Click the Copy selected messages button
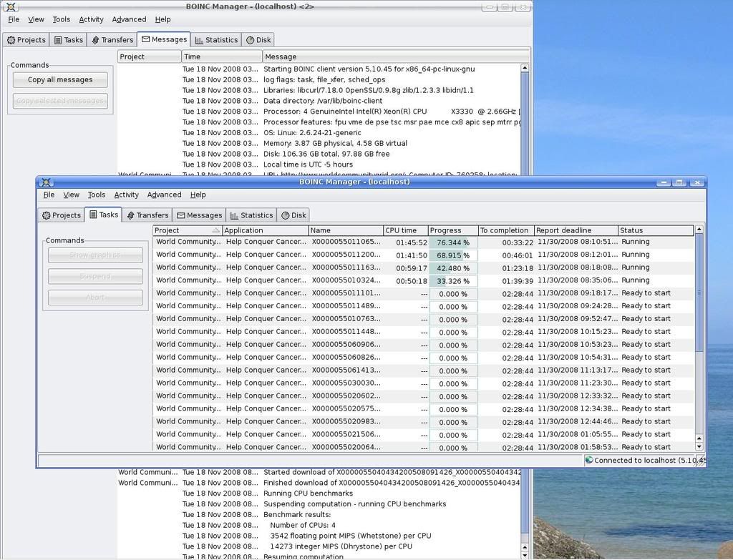The width and height of the screenshot is (733, 560). click(x=60, y=101)
